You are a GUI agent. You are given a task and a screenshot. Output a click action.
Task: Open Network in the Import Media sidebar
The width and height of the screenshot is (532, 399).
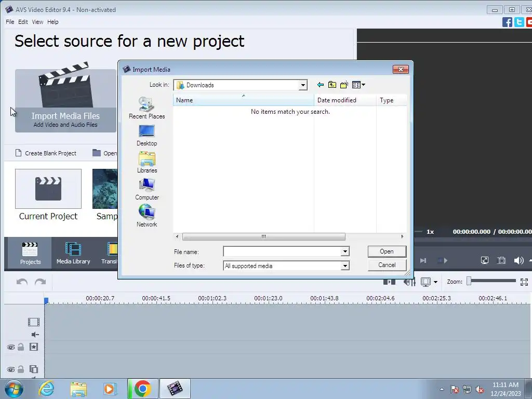147,216
